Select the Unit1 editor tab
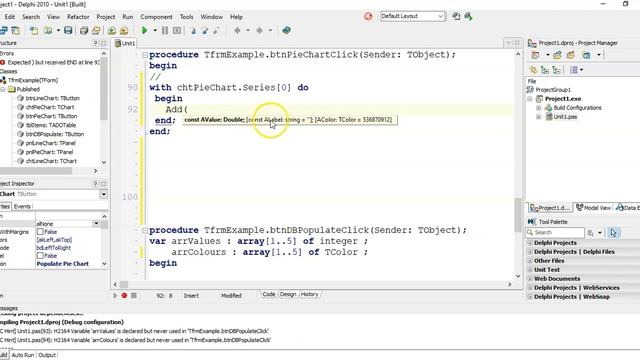This screenshot has width=640, height=360. [x=125, y=43]
